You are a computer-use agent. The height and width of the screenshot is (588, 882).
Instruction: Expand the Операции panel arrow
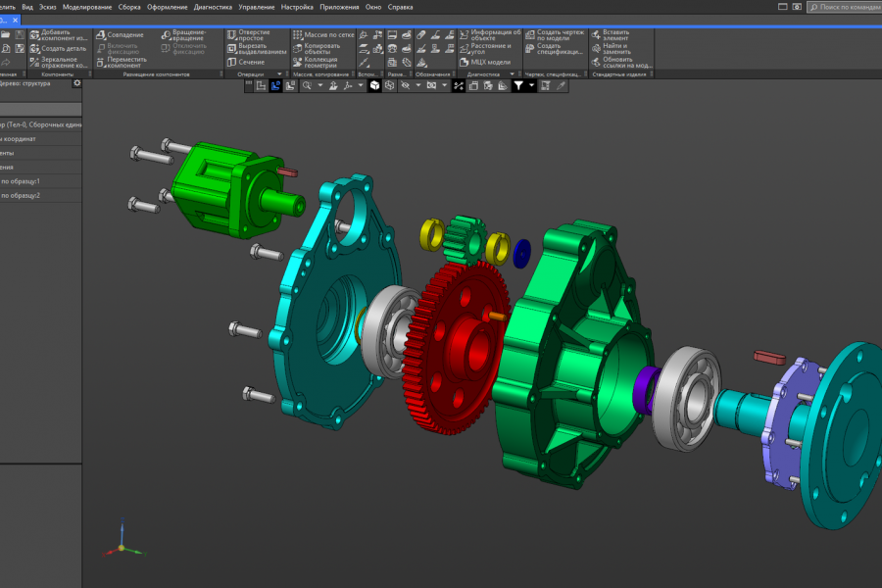pos(279,74)
